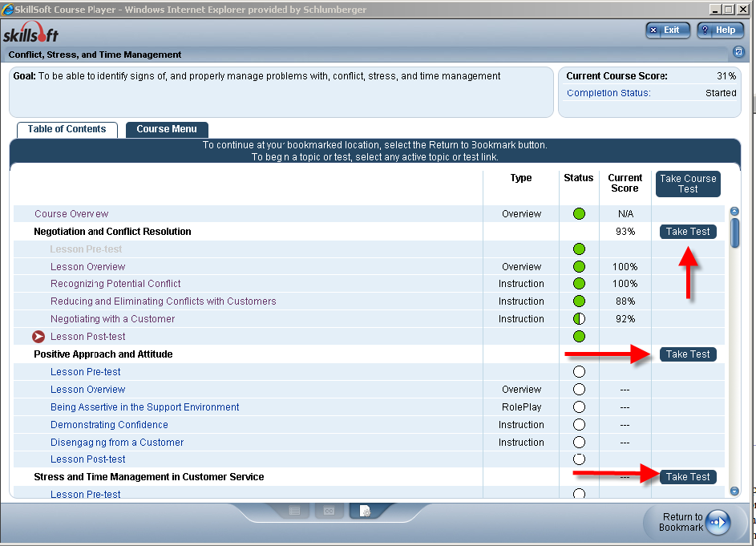
Task: Click the scroll down arrow of contents list
Action: coord(735,491)
